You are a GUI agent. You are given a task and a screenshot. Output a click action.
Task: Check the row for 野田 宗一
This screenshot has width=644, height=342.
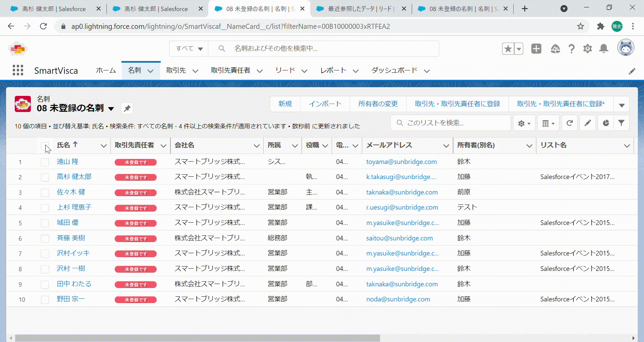[x=45, y=300]
